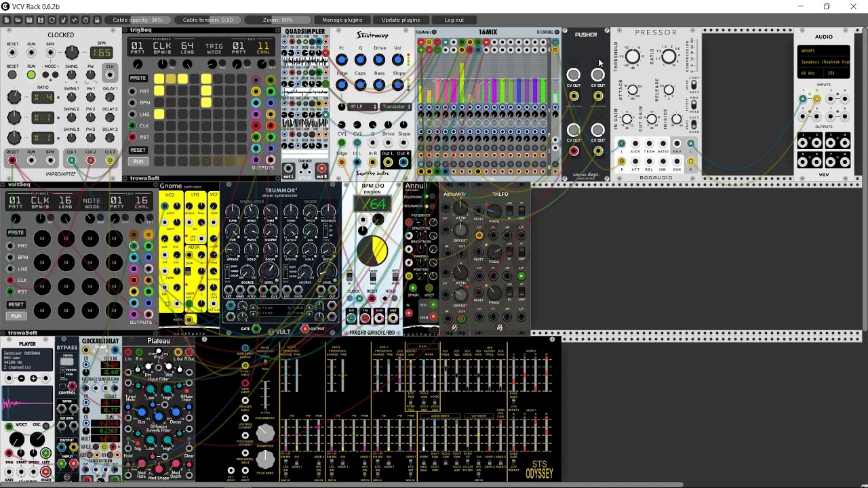Click the horizontal scrollbar at the bottom
This screenshot has width=868, height=488.
[x=342, y=484]
